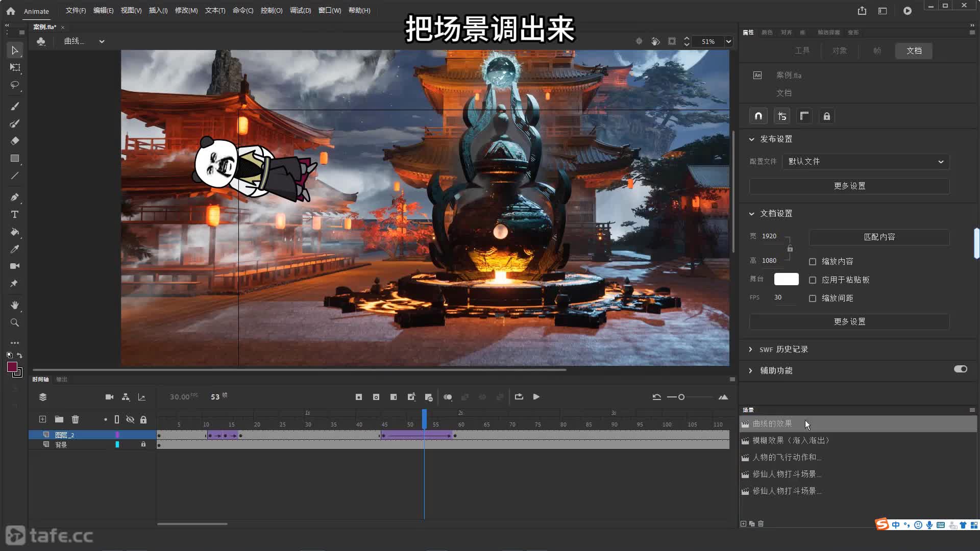Click the Add Camera layer icon
Image resolution: width=980 pixels, height=551 pixels.
click(x=109, y=397)
